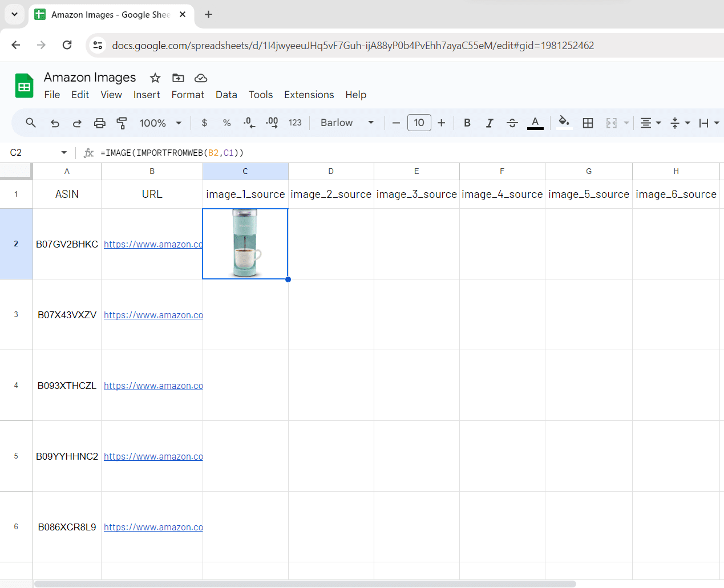Expand the Barlow font dropdown
724x588 pixels.
[347, 123]
